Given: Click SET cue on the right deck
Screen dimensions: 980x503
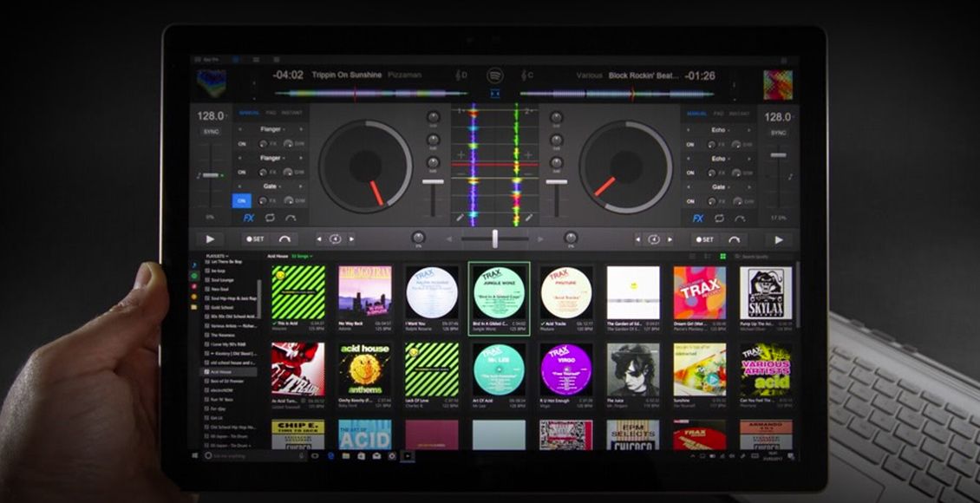Looking at the screenshot, I should pyautogui.click(x=704, y=239).
